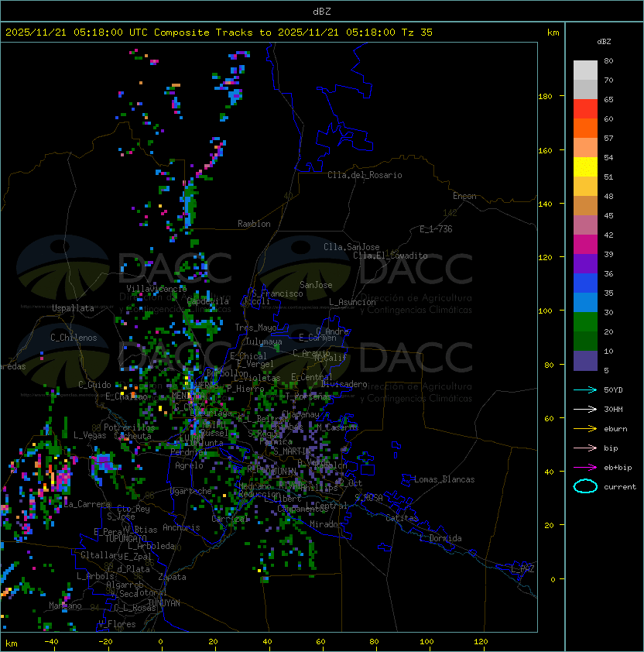Select the green 30 dBZ color swatch

(585, 322)
